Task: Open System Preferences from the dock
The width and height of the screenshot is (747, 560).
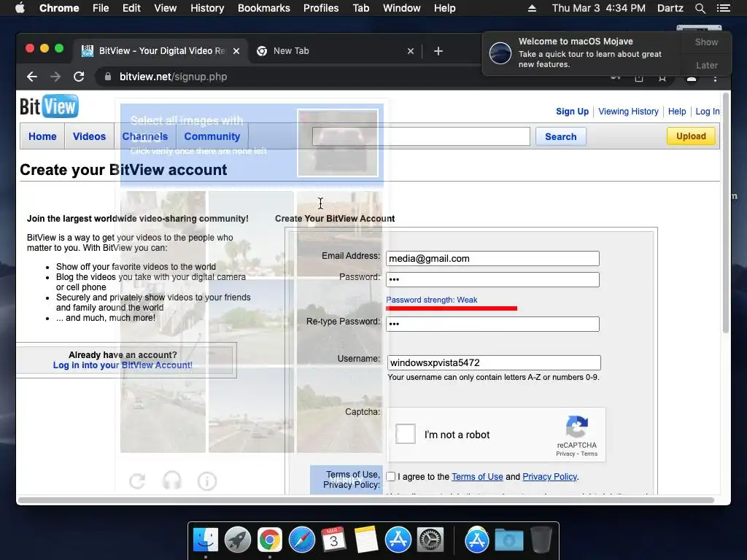Action: 430,540
